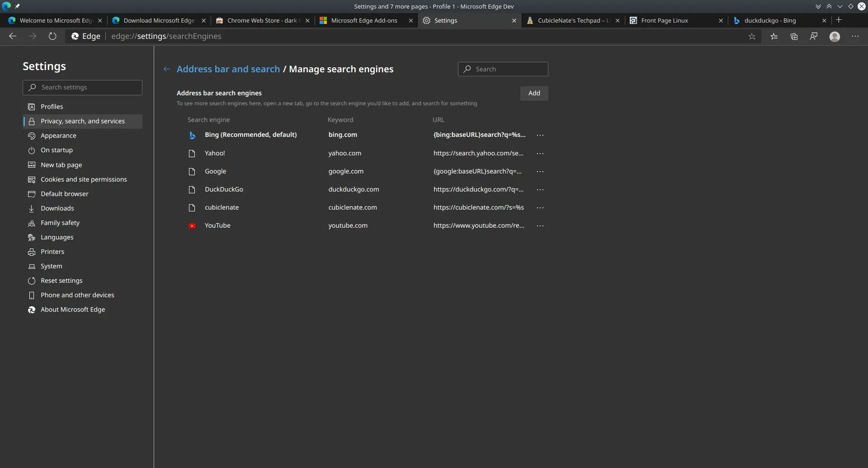The image size is (868, 468).
Task: Add this page to favorites star icon
Action: pos(752,37)
